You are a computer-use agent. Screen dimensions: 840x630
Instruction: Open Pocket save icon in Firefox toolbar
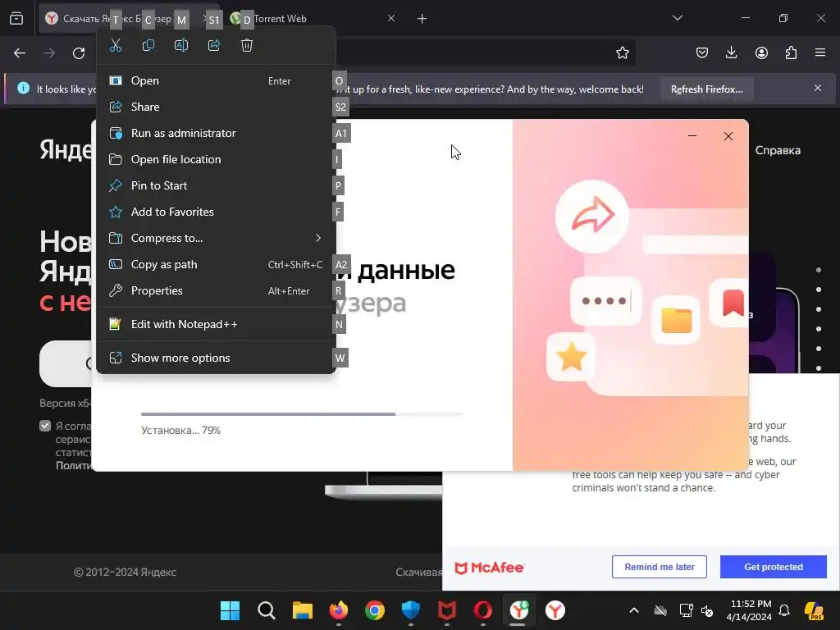[702, 52]
